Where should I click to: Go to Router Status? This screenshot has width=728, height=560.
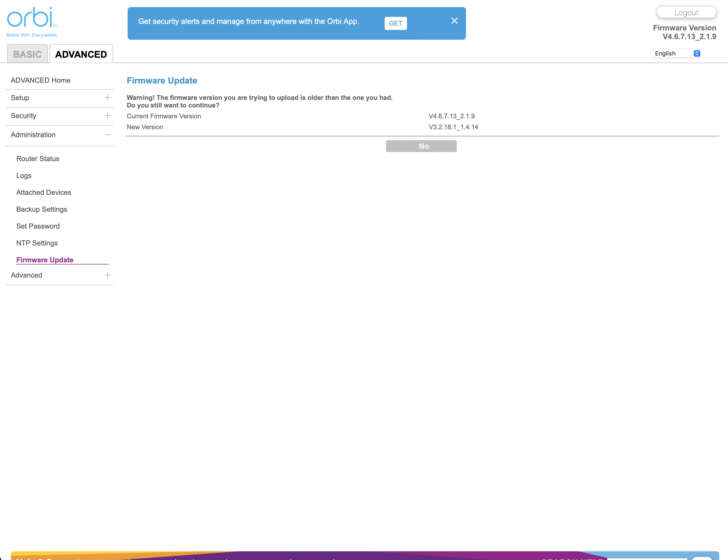coord(38,159)
